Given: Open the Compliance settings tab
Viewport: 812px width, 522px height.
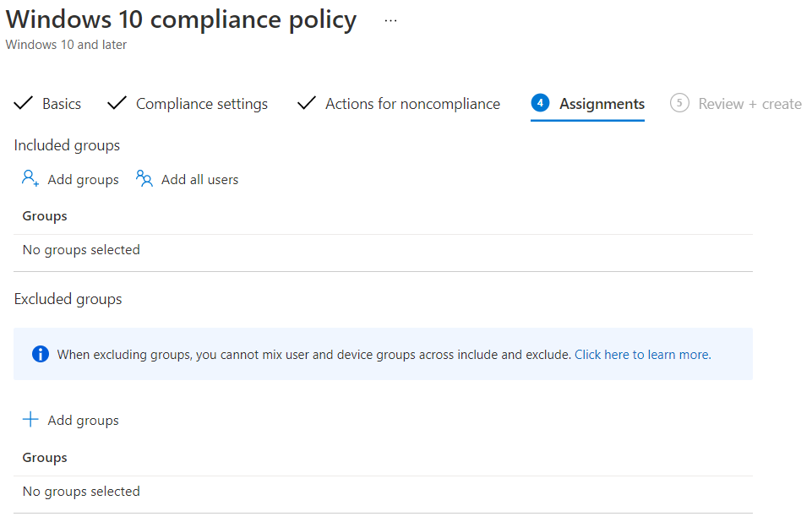Looking at the screenshot, I should (x=201, y=102).
